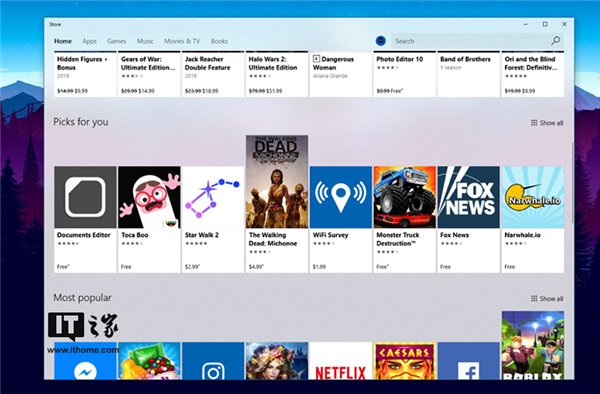This screenshot has height=394, width=600.
Task: Open Gears of War: Ultimate Edition deal
Action: [x=149, y=74]
